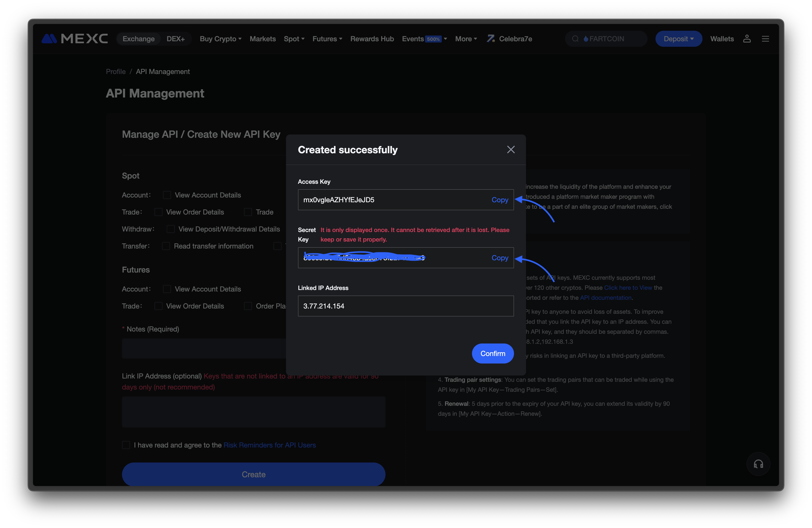This screenshot has height=528, width=812.
Task: Tick the Spot View Account Details checkbox
Action: pos(167,195)
